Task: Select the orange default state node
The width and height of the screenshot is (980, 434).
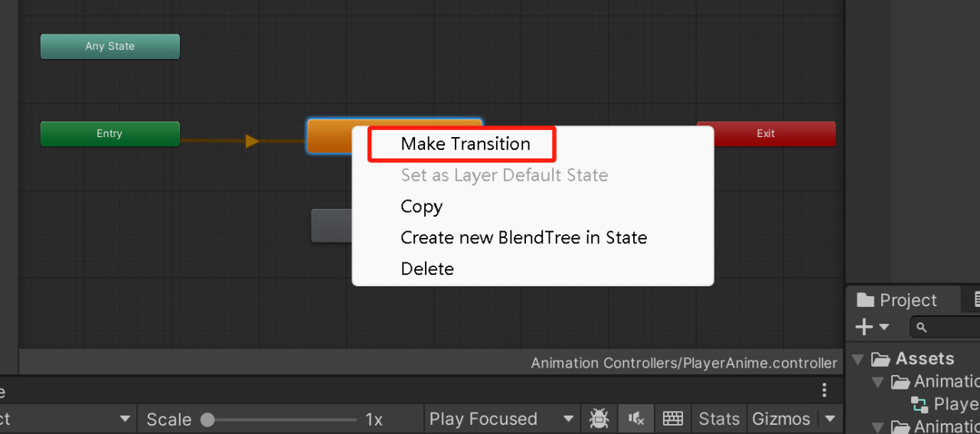Action: click(x=329, y=135)
